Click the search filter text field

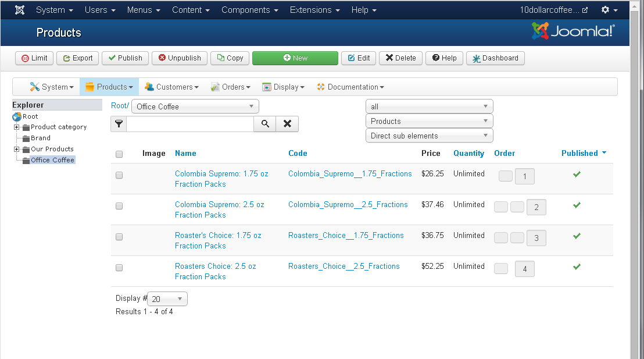(189, 124)
